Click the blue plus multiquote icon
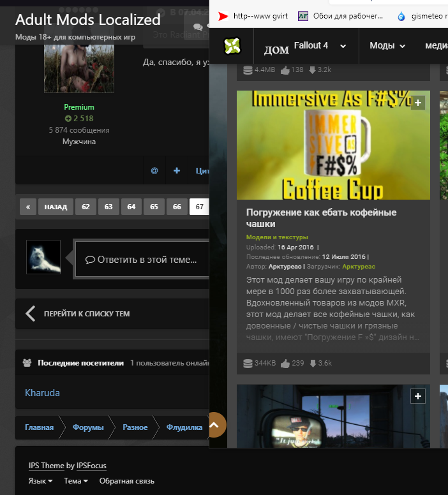This screenshot has height=495, width=448. (x=177, y=171)
